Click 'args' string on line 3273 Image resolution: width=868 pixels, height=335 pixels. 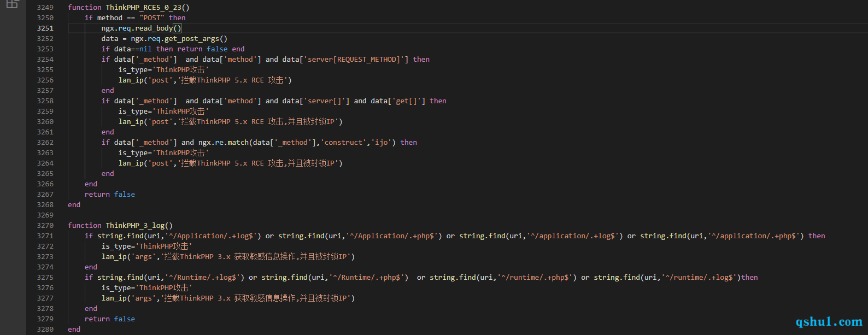tap(144, 257)
